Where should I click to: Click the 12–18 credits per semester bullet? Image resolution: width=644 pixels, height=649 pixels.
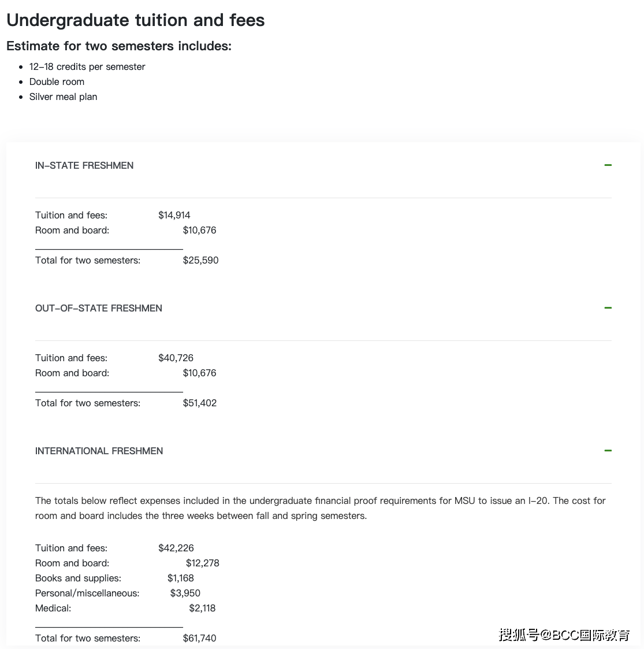pos(87,67)
